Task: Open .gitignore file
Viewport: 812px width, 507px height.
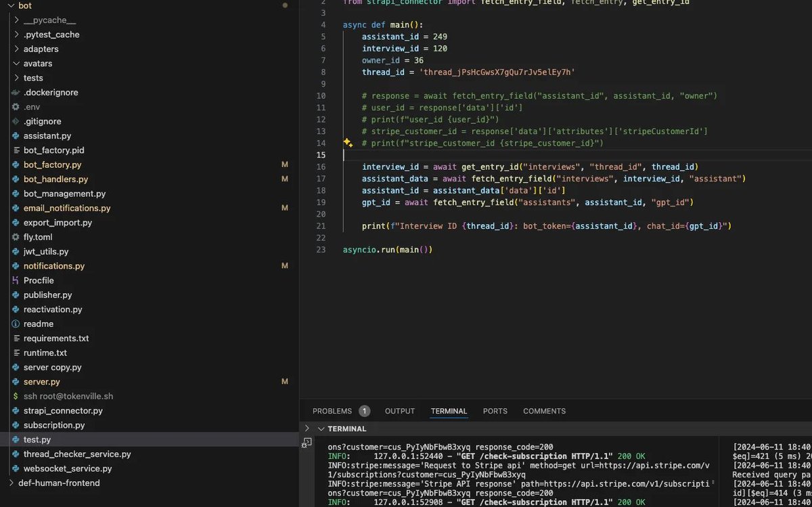Action: (42, 121)
